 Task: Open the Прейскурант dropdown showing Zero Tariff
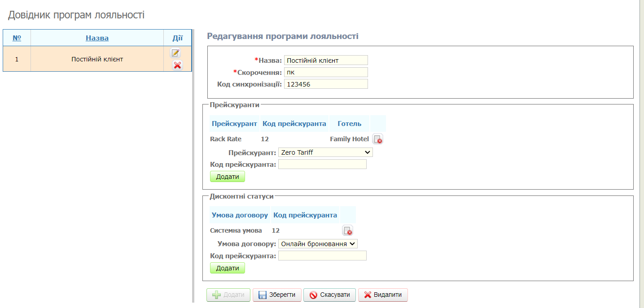[x=325, y=152]
